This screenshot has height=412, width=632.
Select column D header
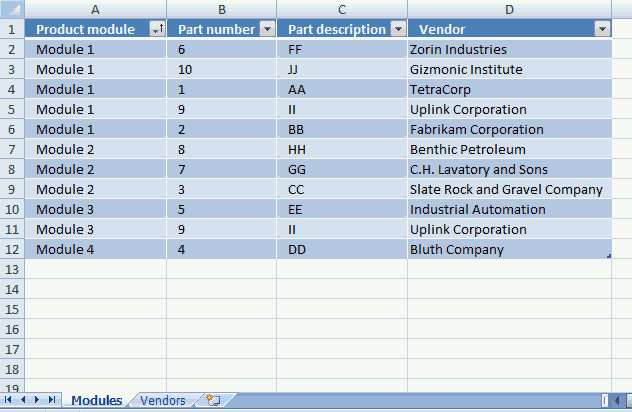pos(509,9)
